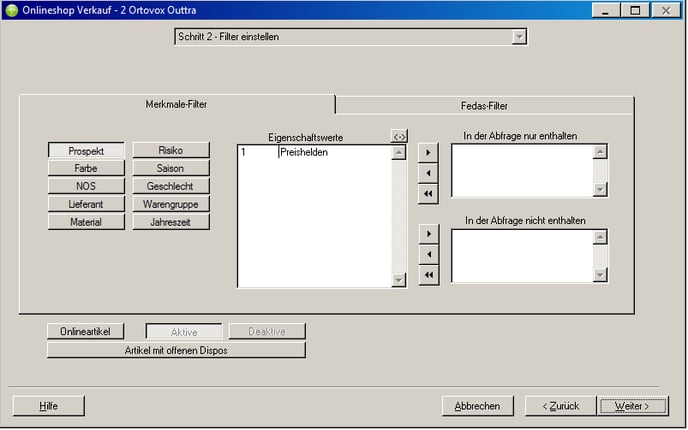Select the Material attribute button
This screenshot has height=430, width=688.
click(86, 222)
